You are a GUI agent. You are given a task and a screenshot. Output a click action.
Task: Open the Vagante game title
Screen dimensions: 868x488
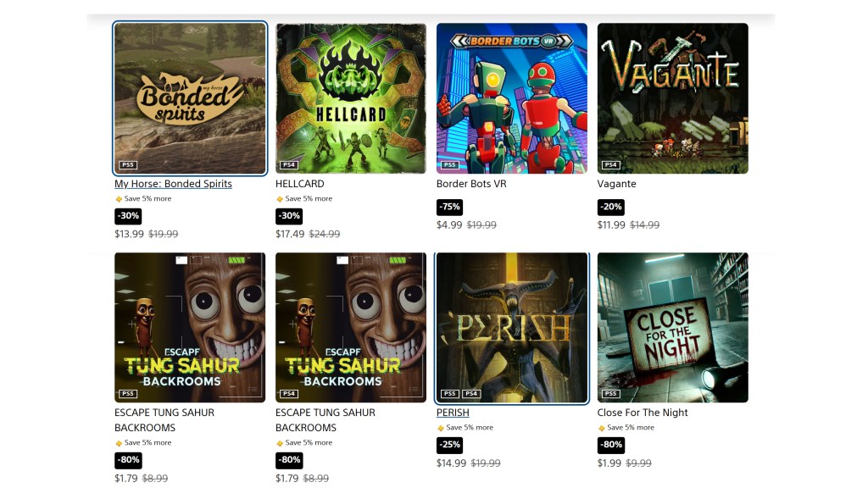[617, 184]
